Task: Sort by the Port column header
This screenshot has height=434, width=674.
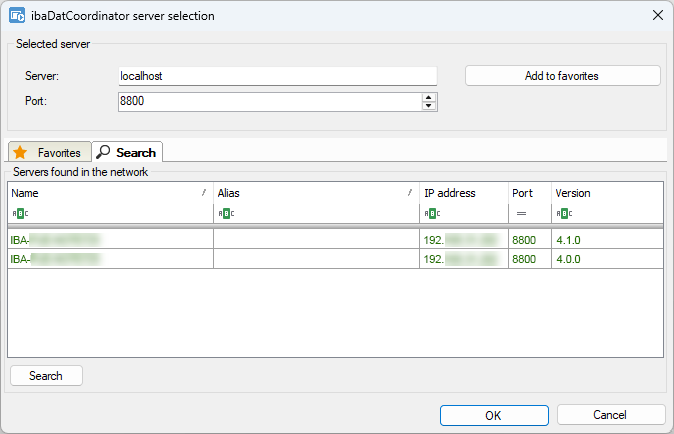Action: (x=530, y=193)
